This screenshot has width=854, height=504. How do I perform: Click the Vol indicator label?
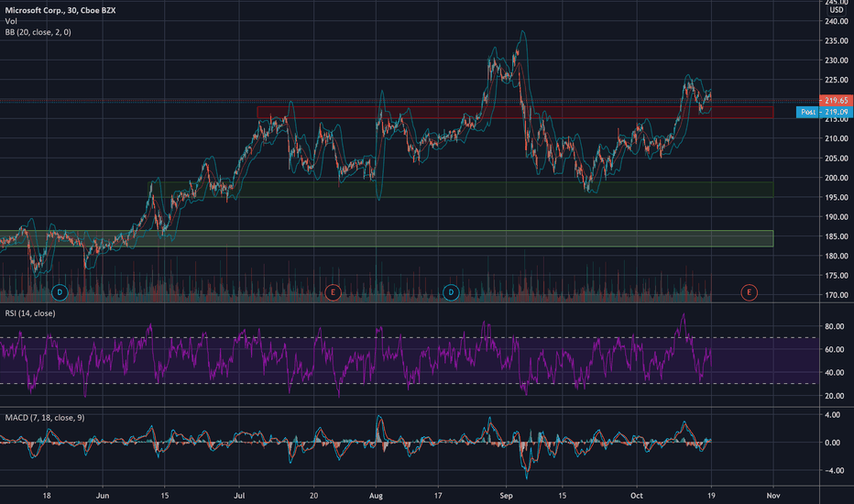[x=11, y=21]
